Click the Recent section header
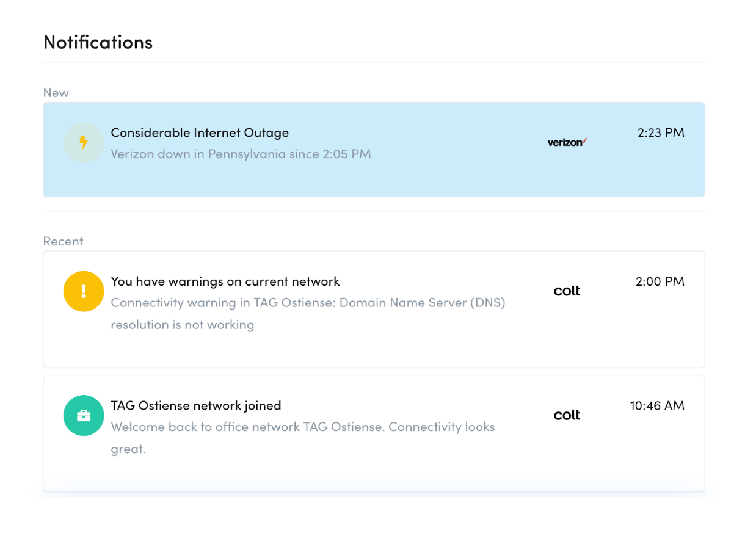756x547 pixels. (63, 241)
